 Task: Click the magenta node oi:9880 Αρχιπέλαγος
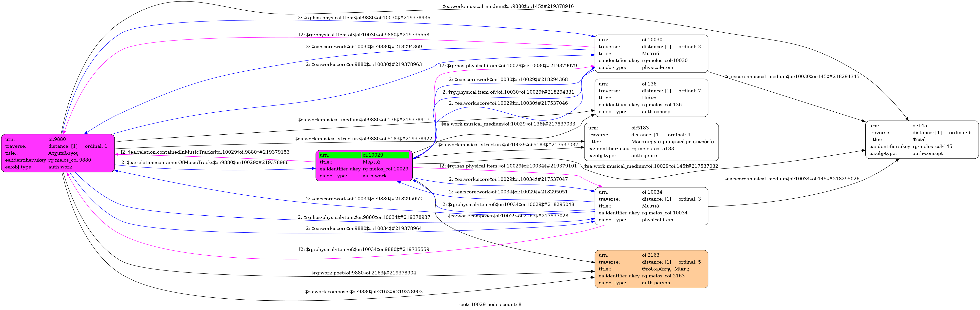[x=58, y=153]
